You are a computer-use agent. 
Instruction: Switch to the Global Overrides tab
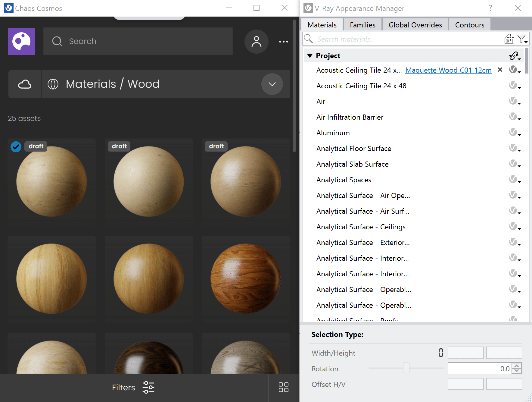point(415,25)
